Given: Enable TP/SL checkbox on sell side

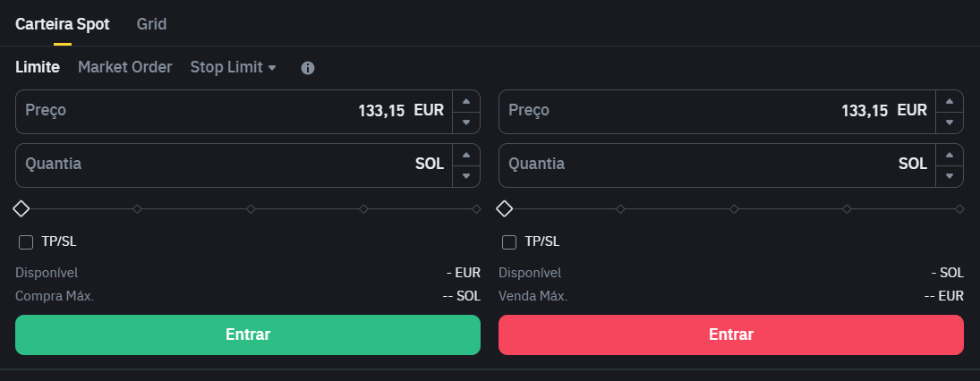Looking at the screenshot, I should pos(509,242).
